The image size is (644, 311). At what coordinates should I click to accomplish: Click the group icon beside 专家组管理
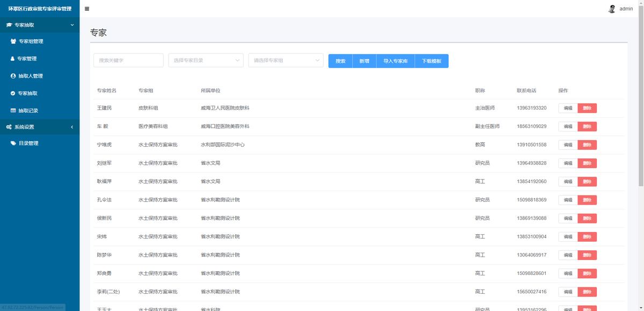[x=13, y=41]
